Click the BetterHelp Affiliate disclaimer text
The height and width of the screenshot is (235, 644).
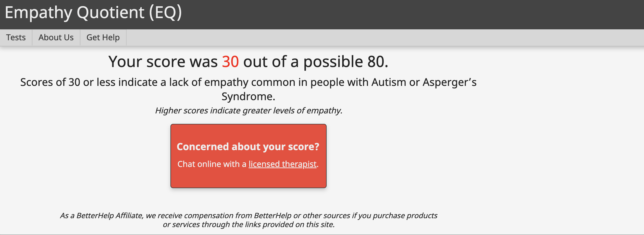click(x=249, y=216)
